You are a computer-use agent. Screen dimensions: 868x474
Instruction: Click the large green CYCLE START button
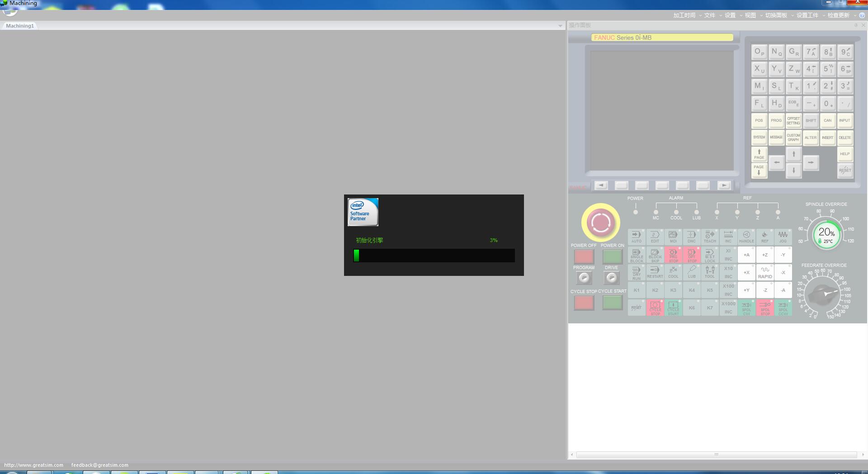pyautogui.click(x=612, y=303)
